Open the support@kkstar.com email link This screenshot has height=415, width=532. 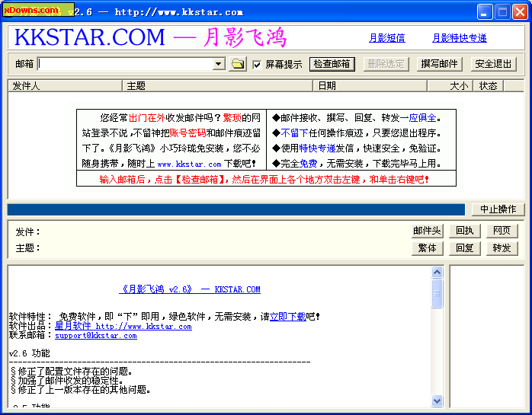pyautogui.click(x=96, y=336)
